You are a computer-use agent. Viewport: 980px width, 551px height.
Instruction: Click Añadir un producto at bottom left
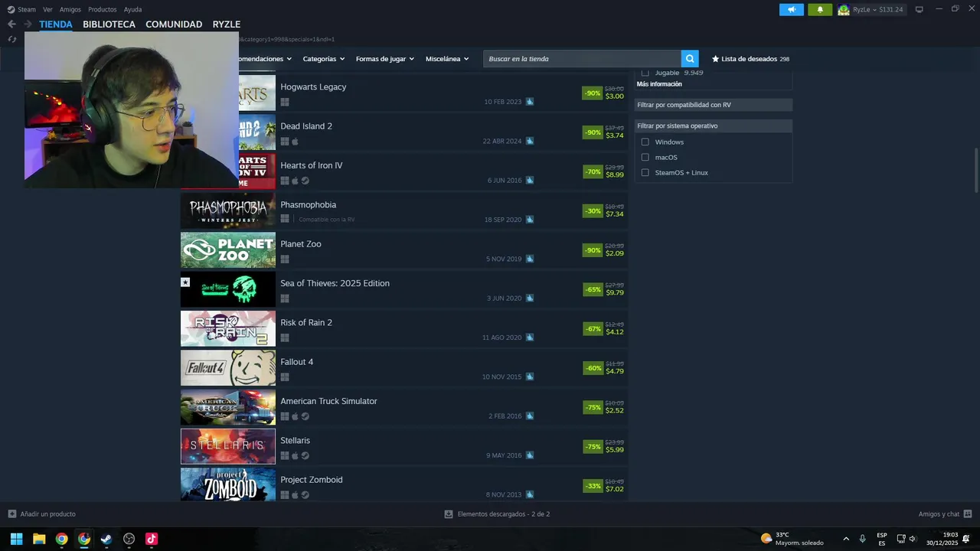click(x=41, y=514)
